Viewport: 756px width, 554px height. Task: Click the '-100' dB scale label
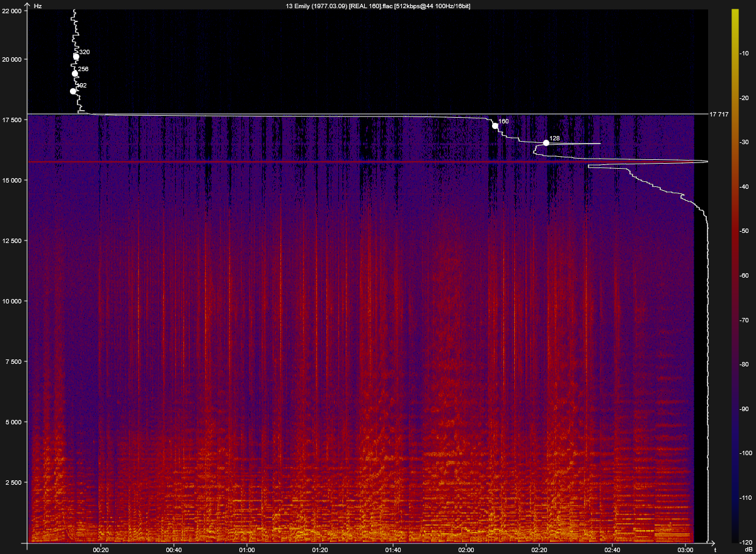tap(745, 453)
